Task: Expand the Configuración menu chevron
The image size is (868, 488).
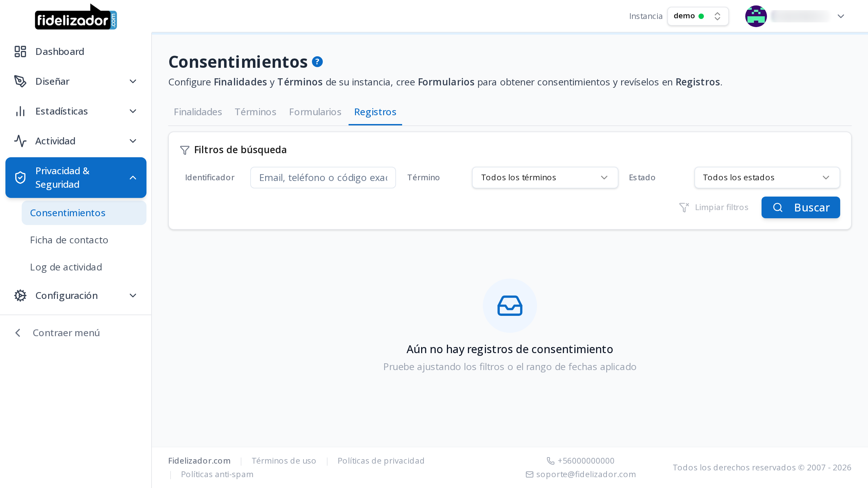Action: click(133, 296)
